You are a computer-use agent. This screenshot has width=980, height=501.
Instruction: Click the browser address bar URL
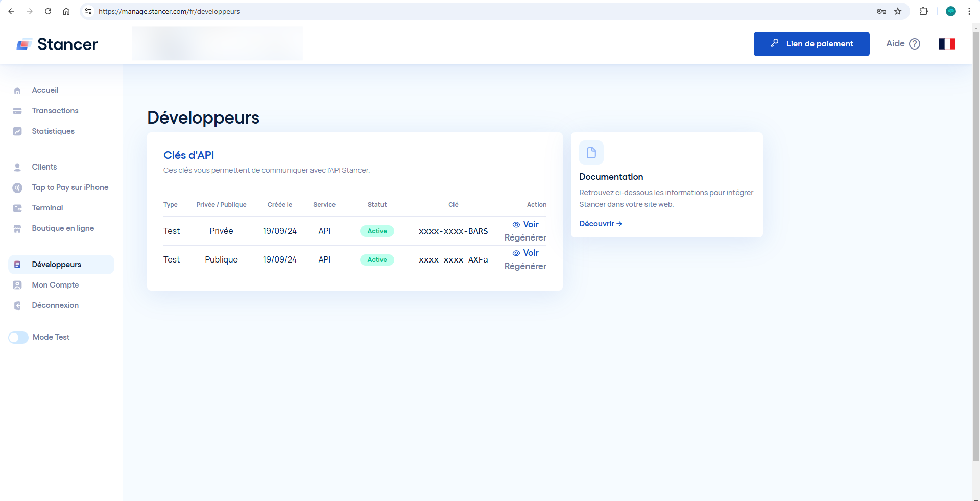(169, 11)
